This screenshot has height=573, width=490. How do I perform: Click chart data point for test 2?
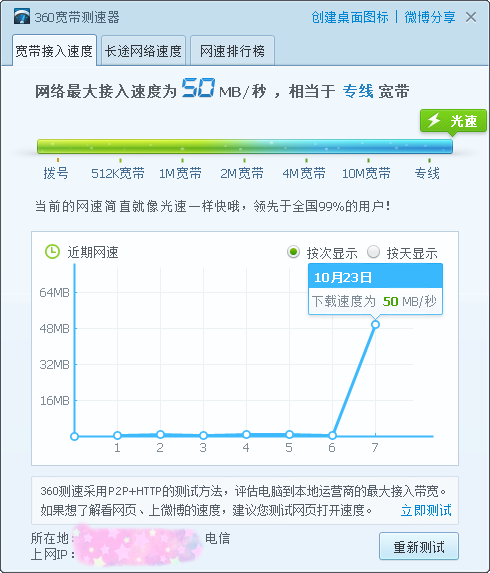(160, 435)
